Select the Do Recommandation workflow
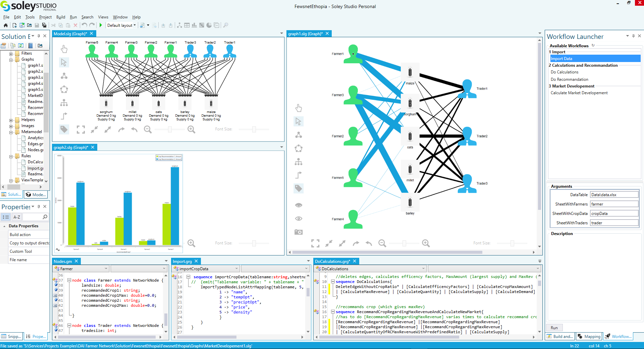 [570, 79]
